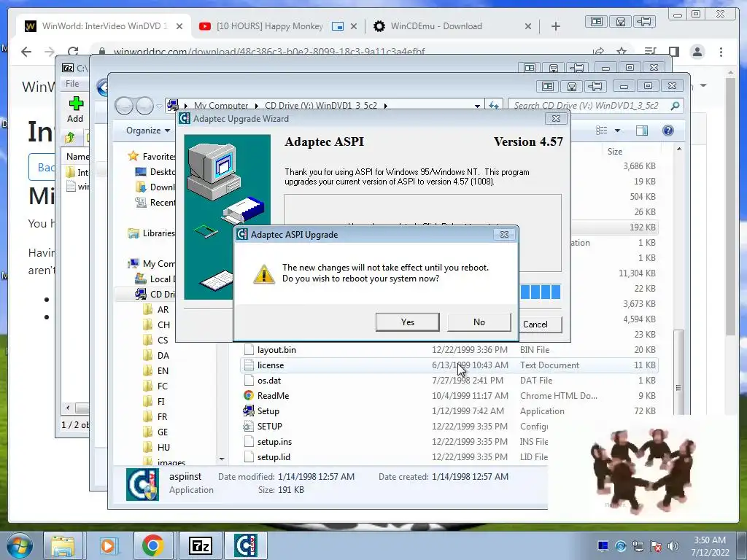
Task: Click No to skip rebooting
Action: pyautogui.click(x=479, y=322)
